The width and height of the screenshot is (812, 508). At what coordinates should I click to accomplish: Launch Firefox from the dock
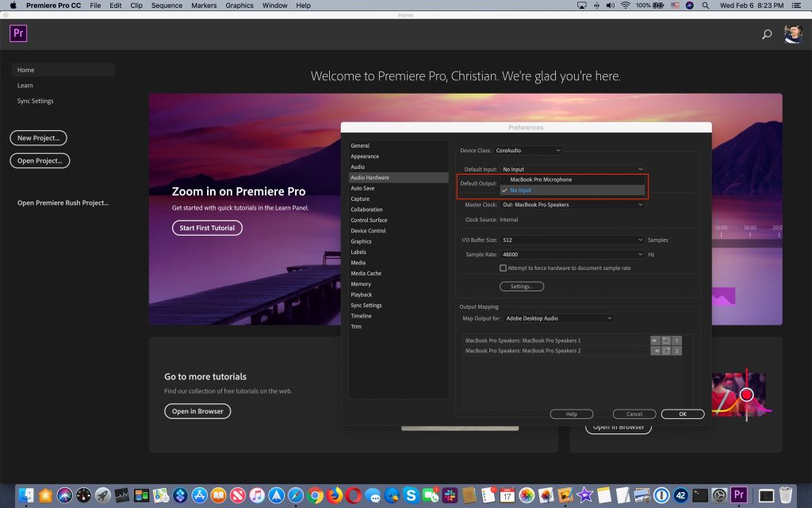(335, 495)
